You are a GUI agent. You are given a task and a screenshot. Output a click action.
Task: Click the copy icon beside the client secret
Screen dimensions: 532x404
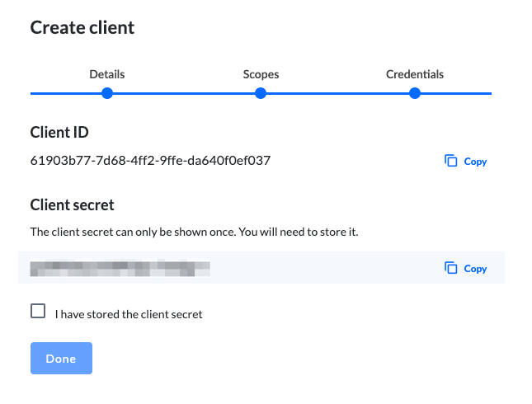click(x=450, y=268)
